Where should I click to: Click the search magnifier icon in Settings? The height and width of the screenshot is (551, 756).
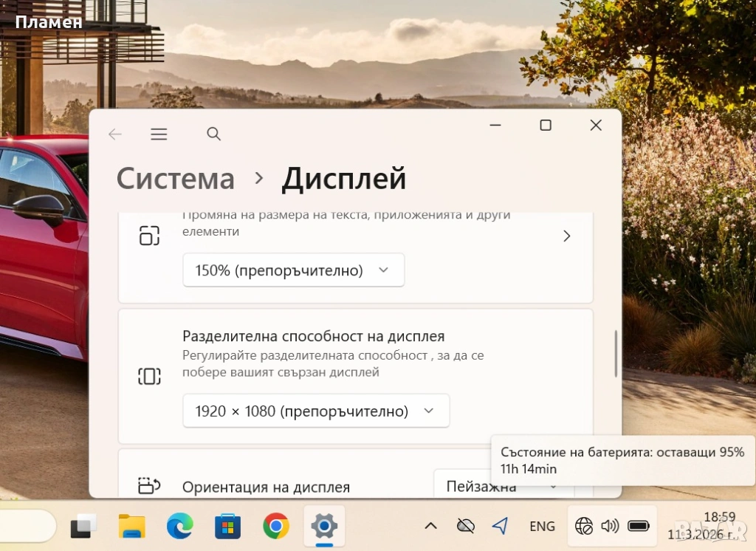pyautogui.click(x=213, y=134)
